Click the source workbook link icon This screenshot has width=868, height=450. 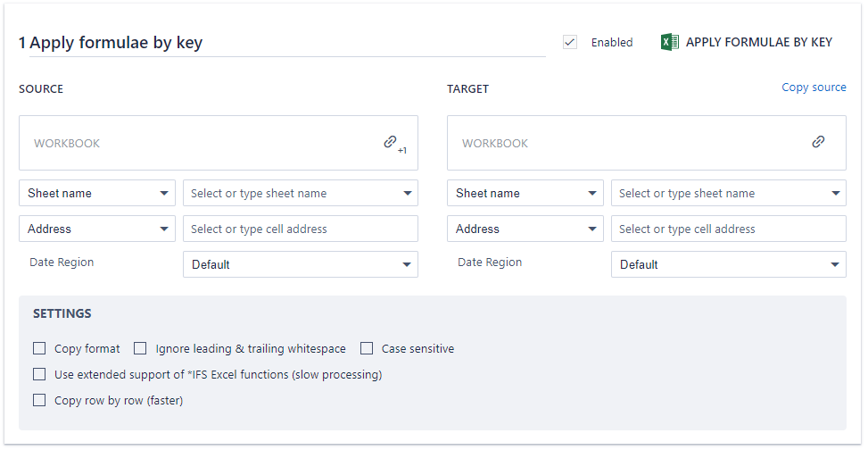coord(390,142)
